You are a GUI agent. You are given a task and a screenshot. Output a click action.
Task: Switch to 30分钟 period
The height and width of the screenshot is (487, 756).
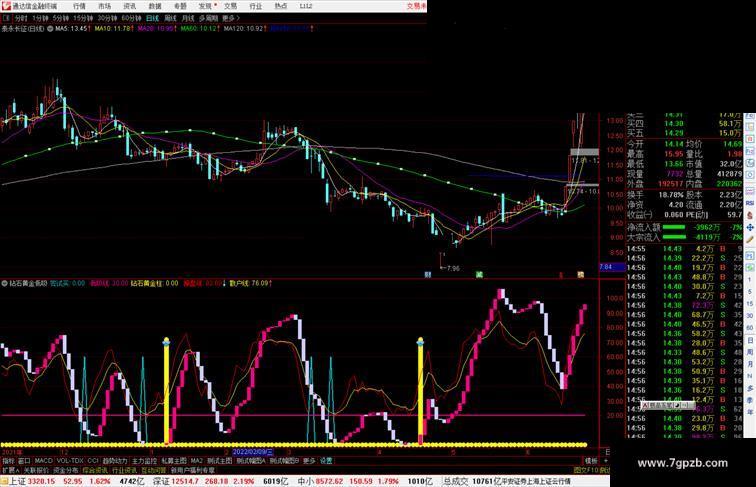[x=107, y=18]
